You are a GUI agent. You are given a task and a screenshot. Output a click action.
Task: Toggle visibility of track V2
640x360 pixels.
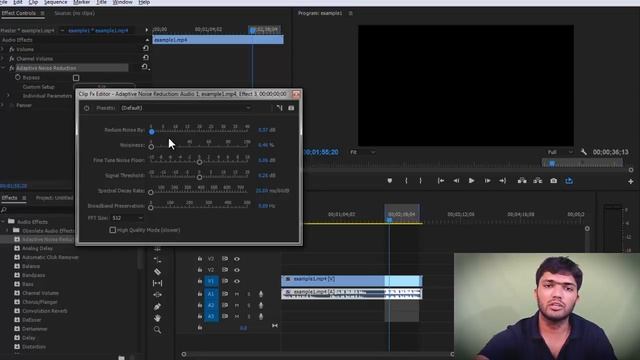click(x=237, y=270)
